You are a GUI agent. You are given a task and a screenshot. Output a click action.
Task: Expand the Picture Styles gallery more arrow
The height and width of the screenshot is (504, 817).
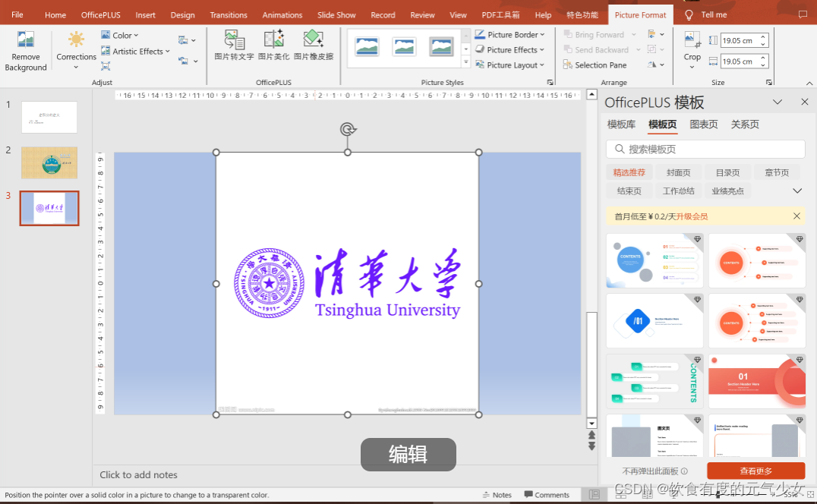[465, 62]
